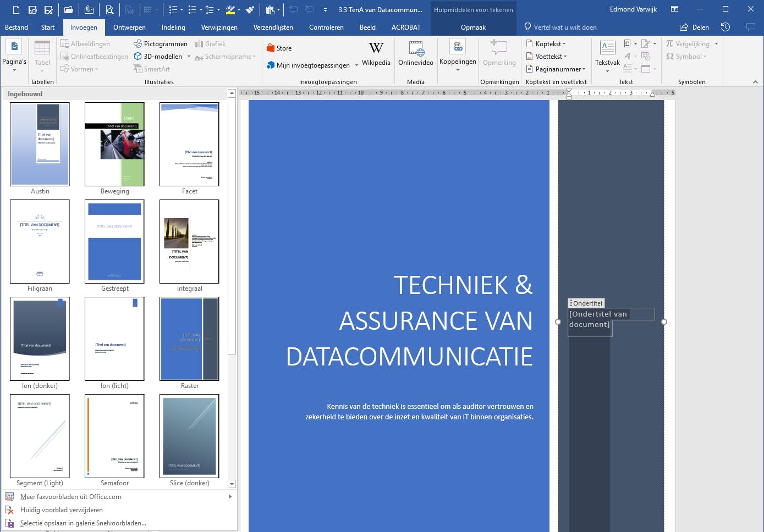Screen dimensions: 764x532
Task: Click the Wikipedia icon in the ribbon
Action: (x=376, y=54)
